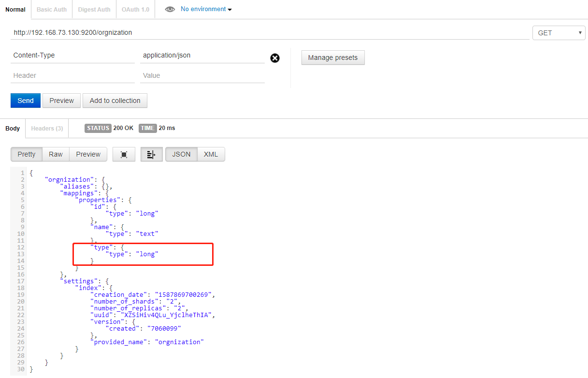Click the environment eye quick-look icon
The width and height of the screenshot is (588, 378).
170,9
